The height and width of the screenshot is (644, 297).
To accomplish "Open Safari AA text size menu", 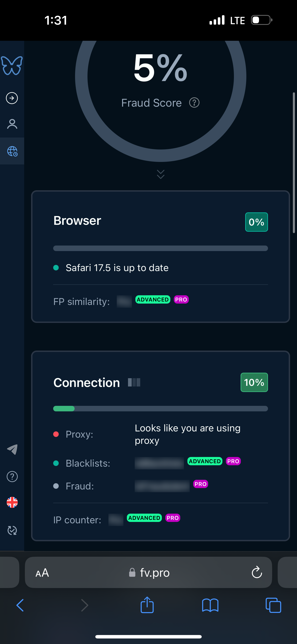I will 42,573.
